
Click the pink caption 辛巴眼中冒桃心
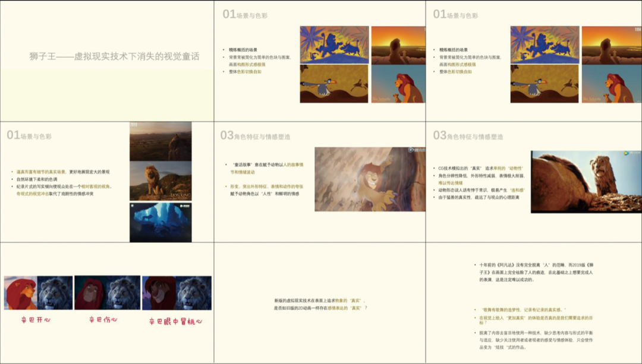(x=175, y=321)
